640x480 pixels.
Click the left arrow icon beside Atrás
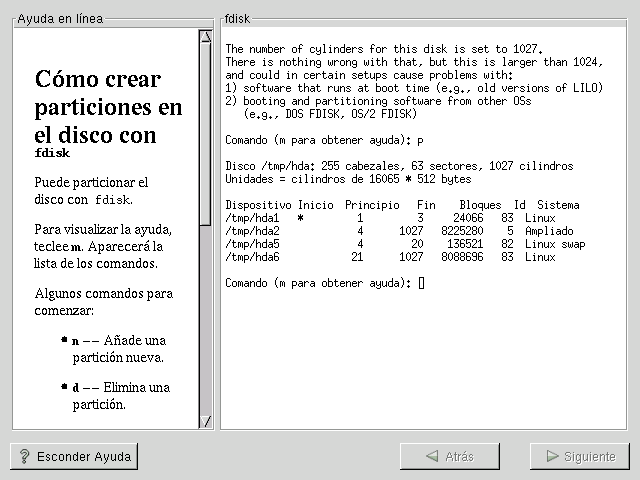pos(432,456)
